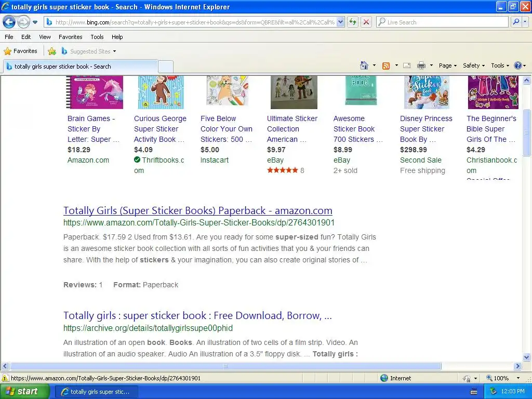Viewport: 532px width, 399px height.
Task: Click the Protected Mode status icon
Action: [467, 378]
